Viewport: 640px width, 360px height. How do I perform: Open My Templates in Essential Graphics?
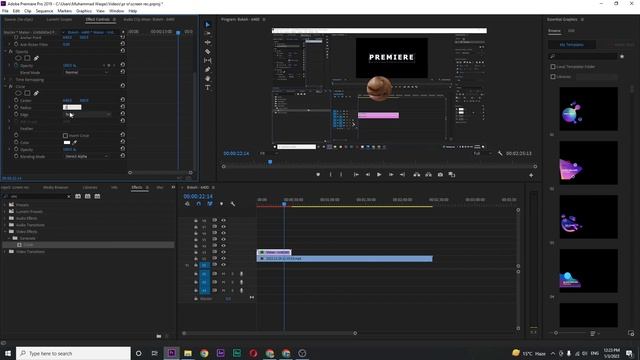pyautogui.click(x=571, y=44)
